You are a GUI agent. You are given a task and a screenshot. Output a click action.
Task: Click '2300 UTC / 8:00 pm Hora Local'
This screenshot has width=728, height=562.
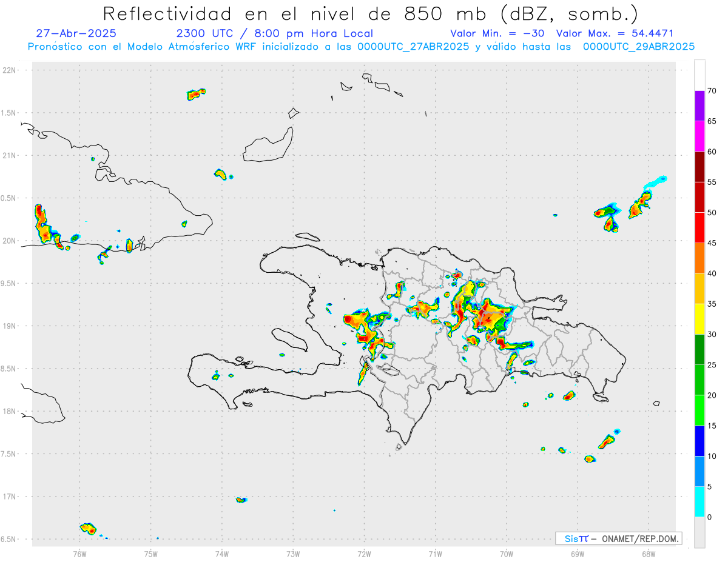[274, 33]
